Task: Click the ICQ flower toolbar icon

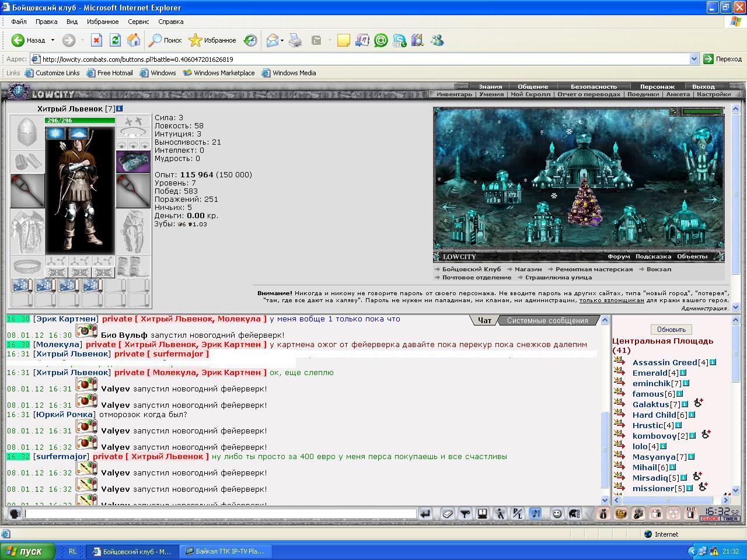Action: click(381, 40)
